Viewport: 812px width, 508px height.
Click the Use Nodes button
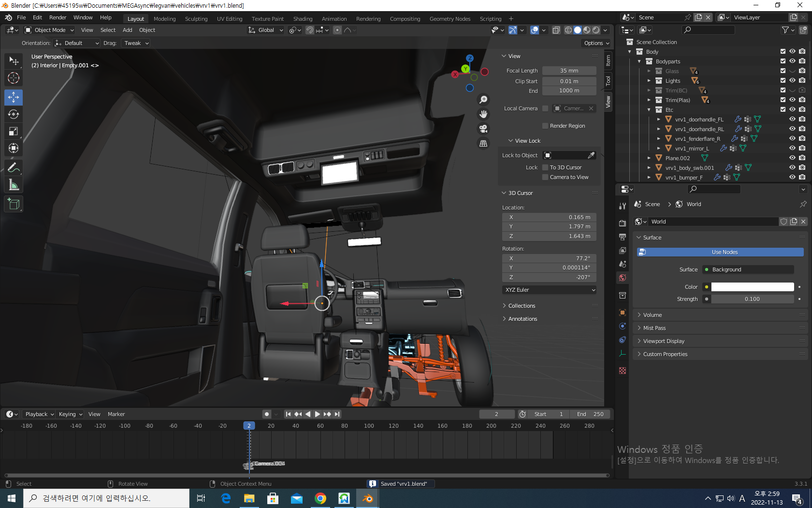(x=720, y=252)
